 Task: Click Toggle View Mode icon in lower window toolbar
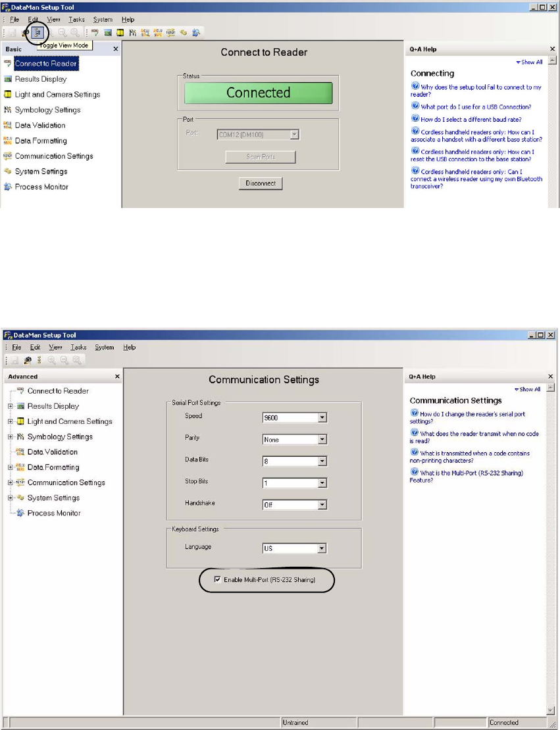[x=39, y=360]
